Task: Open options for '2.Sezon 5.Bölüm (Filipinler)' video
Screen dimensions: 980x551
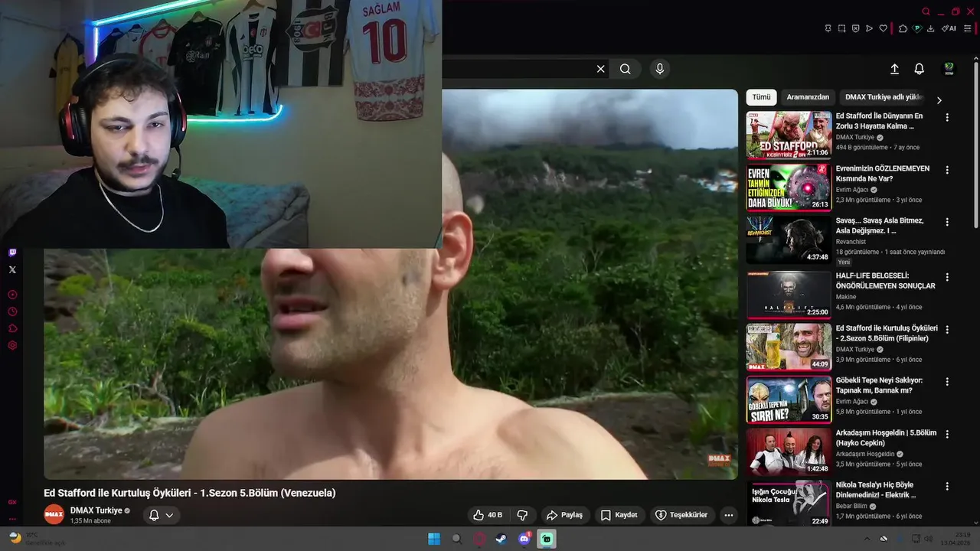Action: 947,329
